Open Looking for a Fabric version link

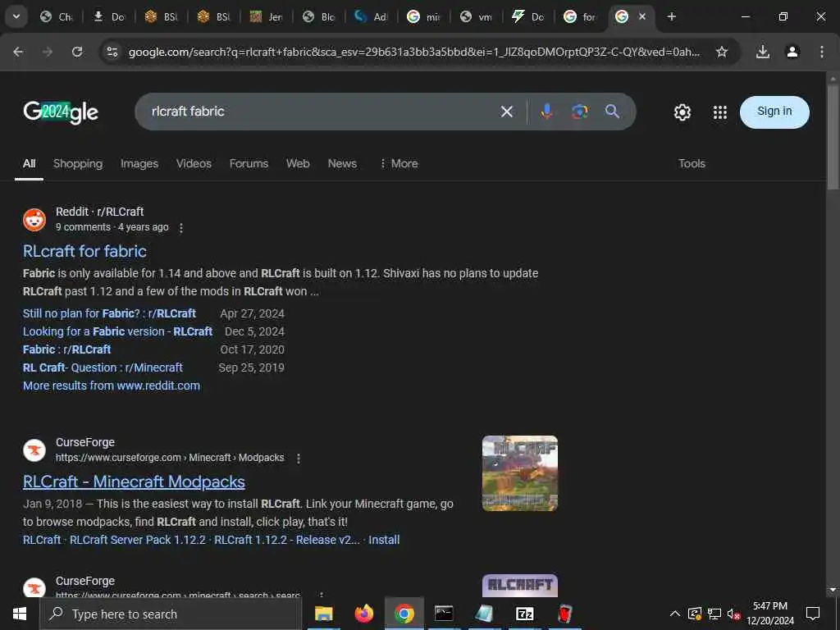point(118,331)
